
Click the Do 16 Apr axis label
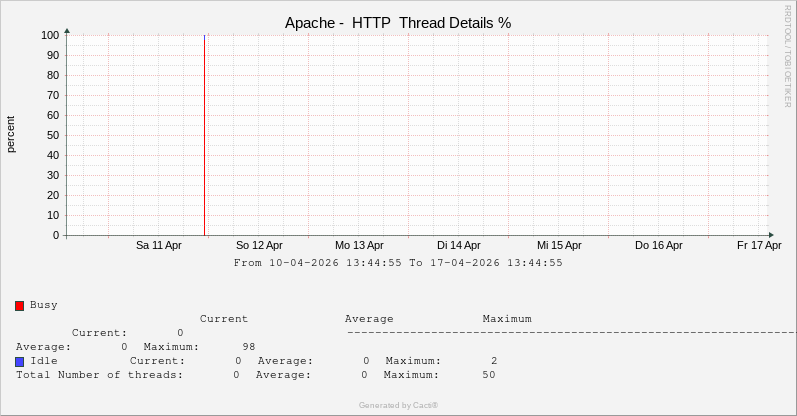pos(659,245)
